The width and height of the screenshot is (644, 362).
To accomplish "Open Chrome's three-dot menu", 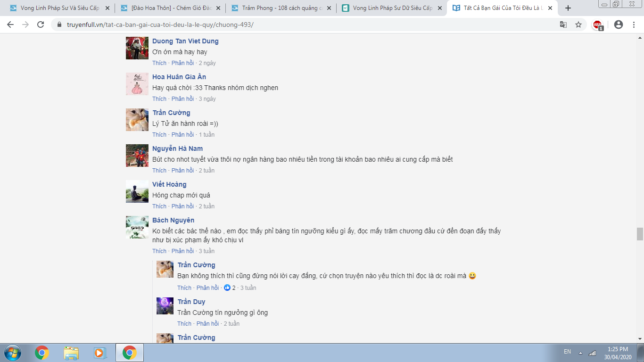I will click(x=634, y=25).
